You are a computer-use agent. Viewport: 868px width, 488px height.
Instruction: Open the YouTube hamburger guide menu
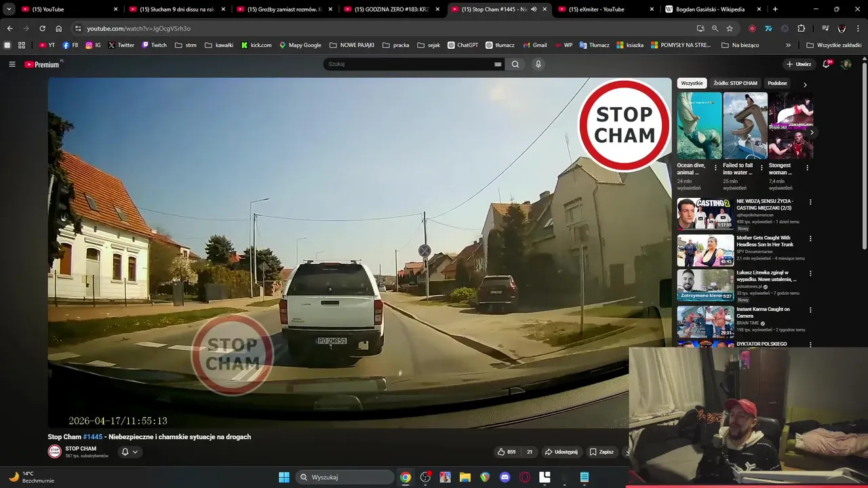12,64
